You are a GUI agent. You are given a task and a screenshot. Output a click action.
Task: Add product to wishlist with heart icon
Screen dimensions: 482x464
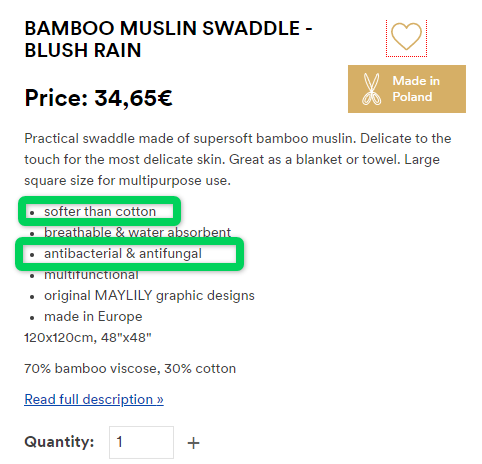(x=406, y=37)
